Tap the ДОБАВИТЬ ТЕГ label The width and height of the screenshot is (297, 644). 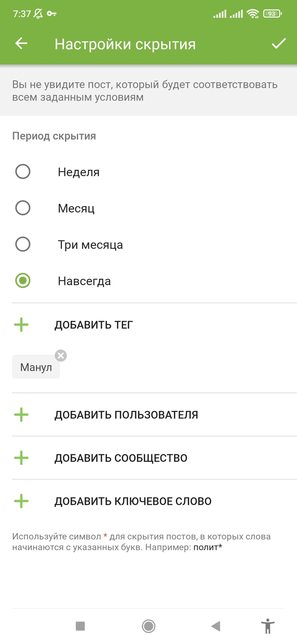(x=94, y=325)
